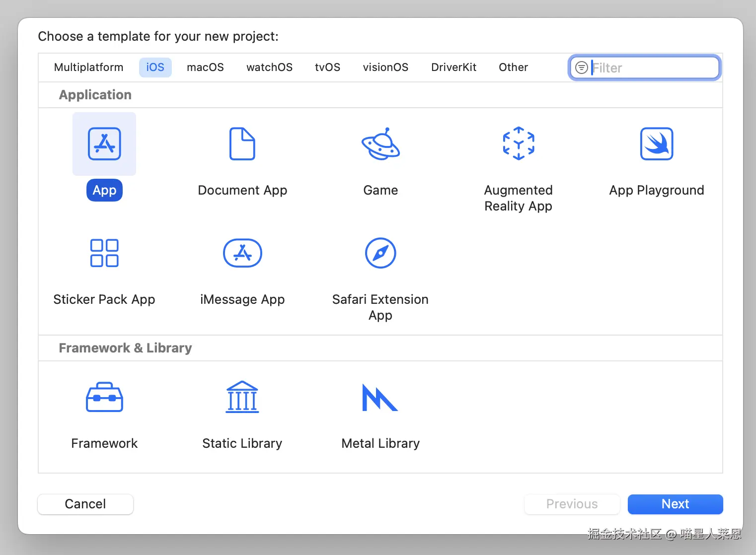This screenshot has height=555, width=756.
Task: Click the Previous button
Action: (572, 504)
